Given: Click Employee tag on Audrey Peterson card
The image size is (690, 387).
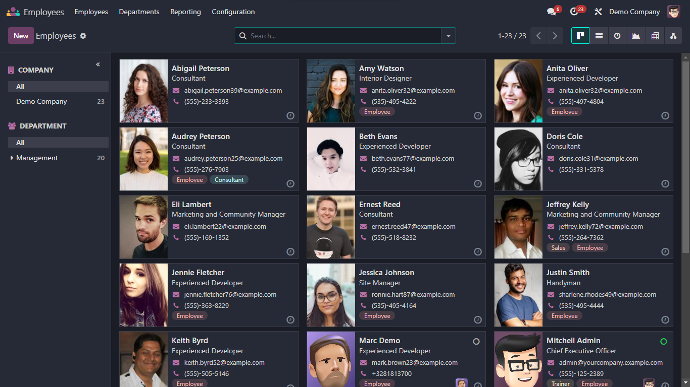Looking at the screenshot, I should (190, 180).
